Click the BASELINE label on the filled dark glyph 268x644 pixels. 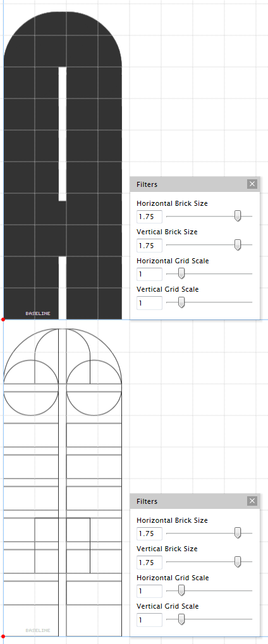38,313
